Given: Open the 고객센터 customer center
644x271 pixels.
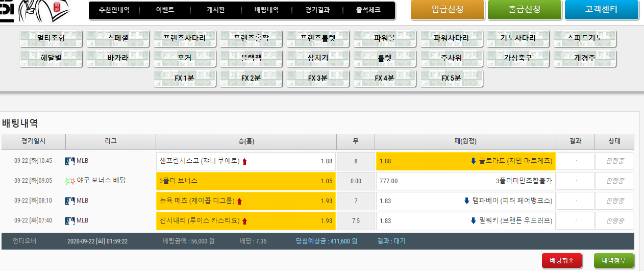Looking at the screenshot, I should [601, 9].
